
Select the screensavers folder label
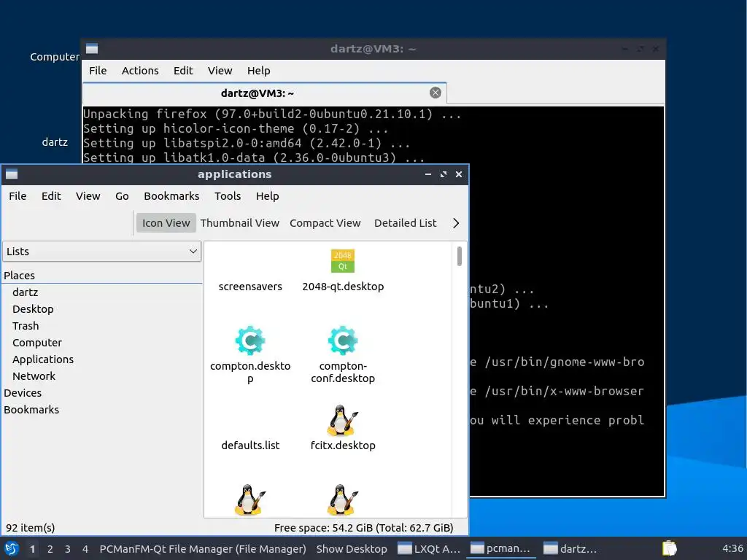point(250,286)
